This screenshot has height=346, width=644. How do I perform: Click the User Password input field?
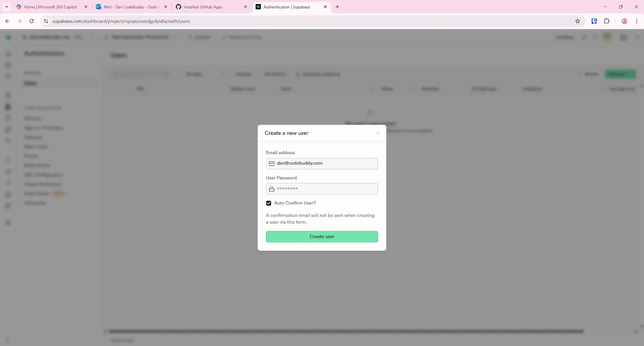point(322,189)
